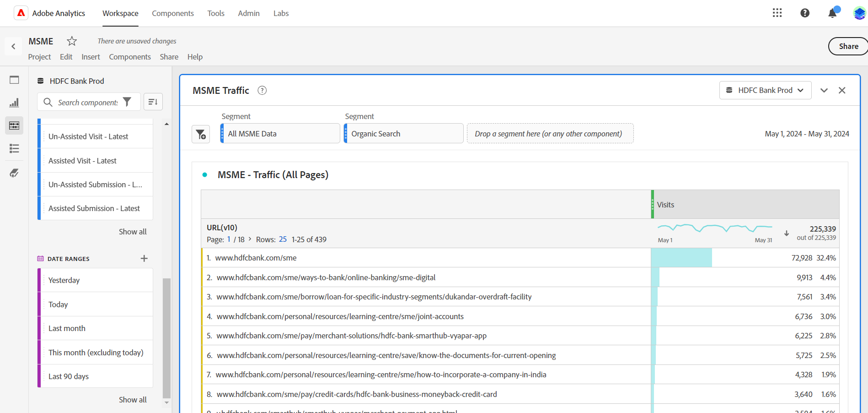Click the panel date range May 1 - May 31
This screenshot has width=868, height=413.
tap(807, 134)
